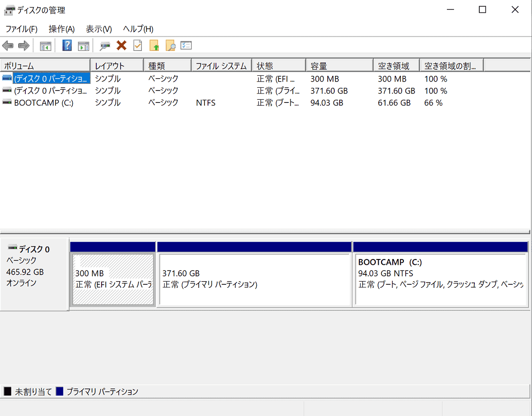Open Help with the blue question mark icon

[x=67, y=45]
